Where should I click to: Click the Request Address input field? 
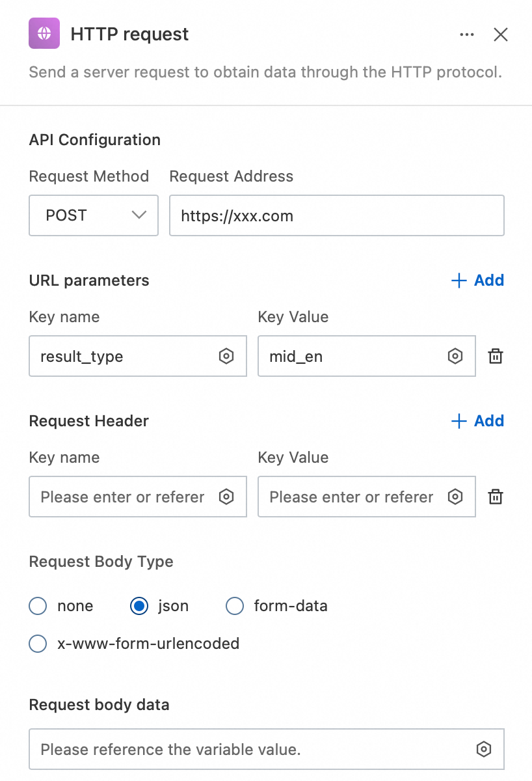336,215
